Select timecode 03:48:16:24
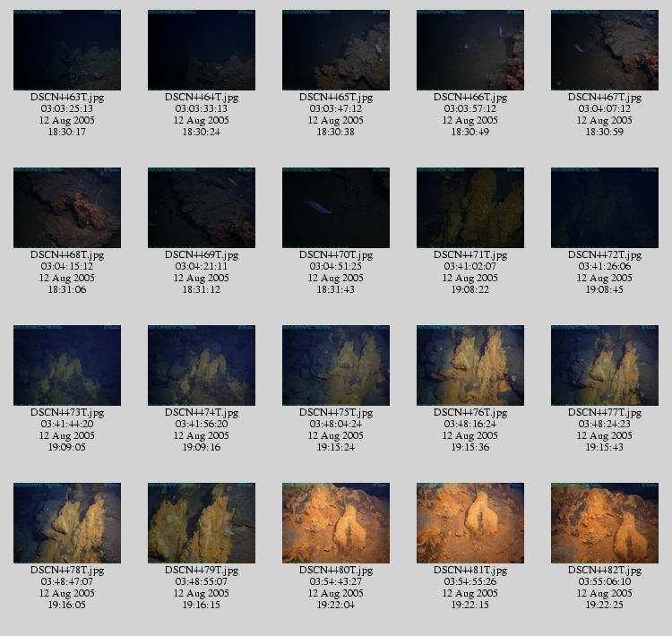This screenshot has height=636, width=672. 470,424
